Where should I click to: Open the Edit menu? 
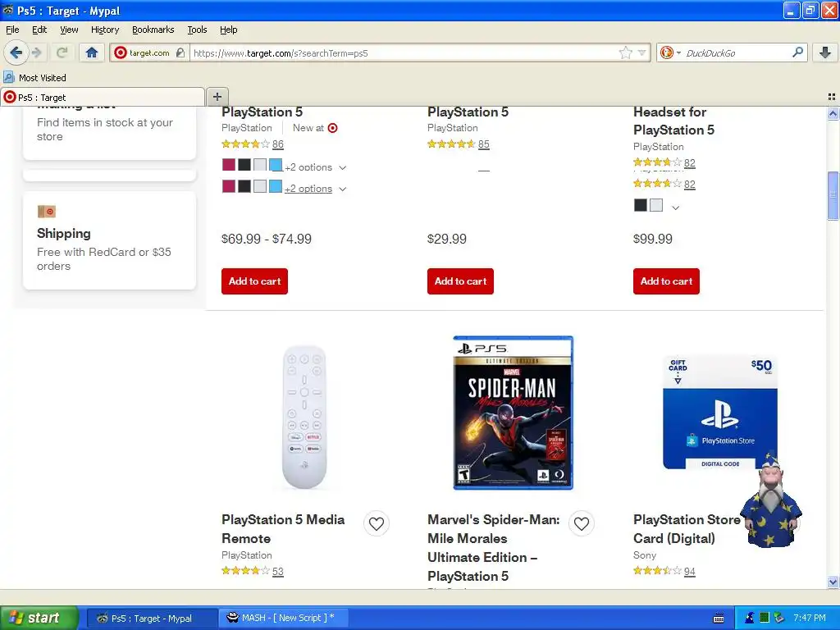pos(39,30)
